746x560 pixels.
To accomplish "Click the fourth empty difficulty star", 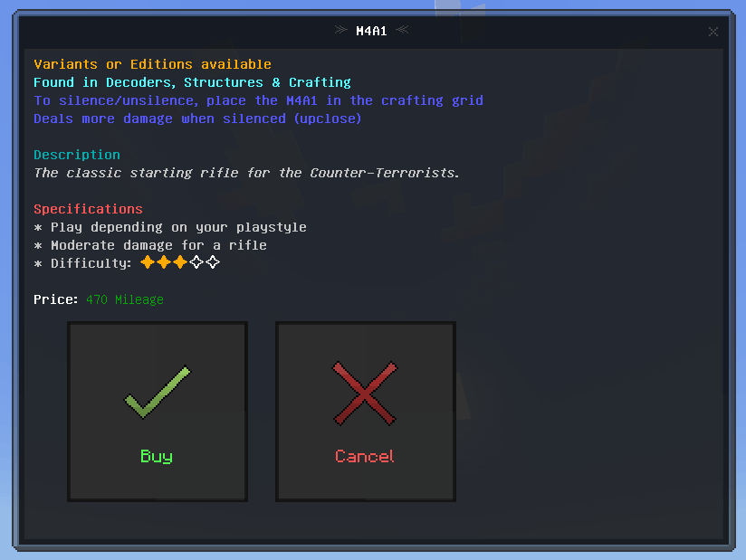I will click(196, 262).
